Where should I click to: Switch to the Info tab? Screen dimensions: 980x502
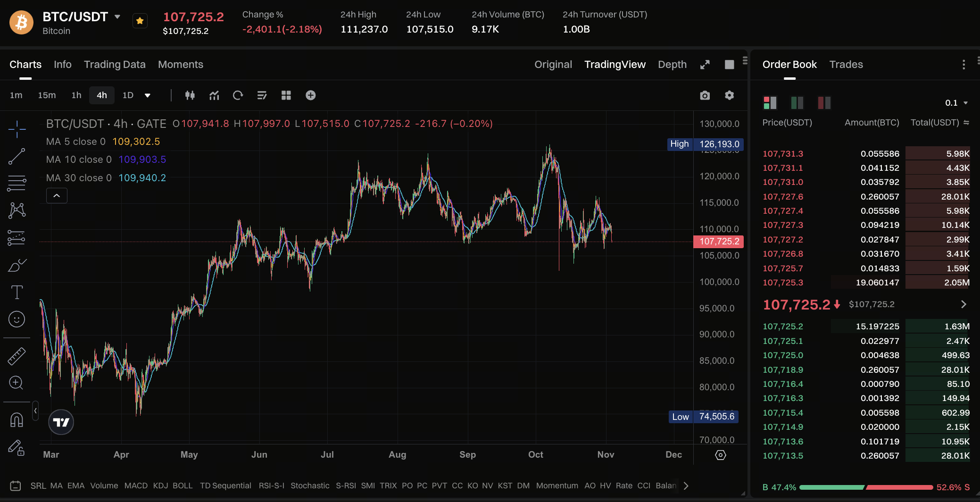pos(63,65)
